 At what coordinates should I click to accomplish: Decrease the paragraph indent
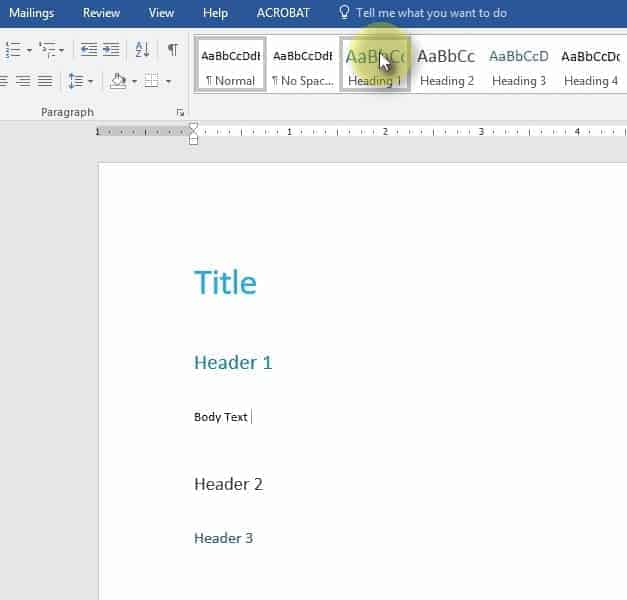pyautogui.click(x=89, y=50)
